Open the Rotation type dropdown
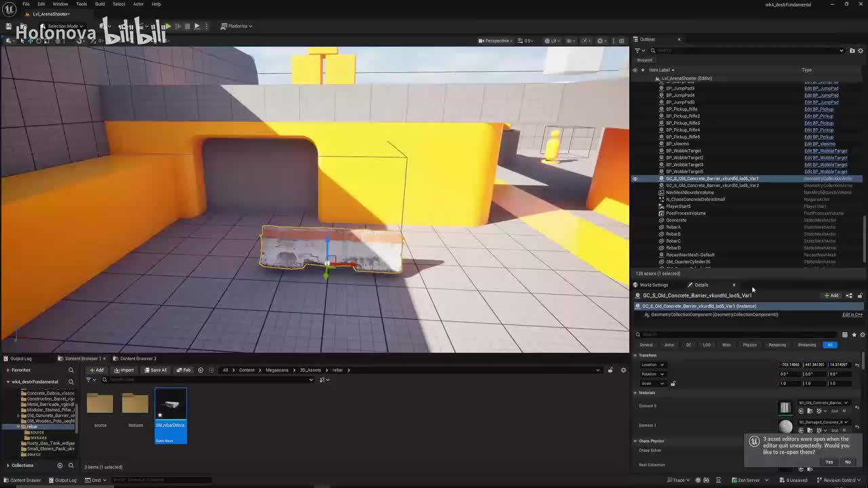This screenshot has height=488, width=868. coord(653,374)
